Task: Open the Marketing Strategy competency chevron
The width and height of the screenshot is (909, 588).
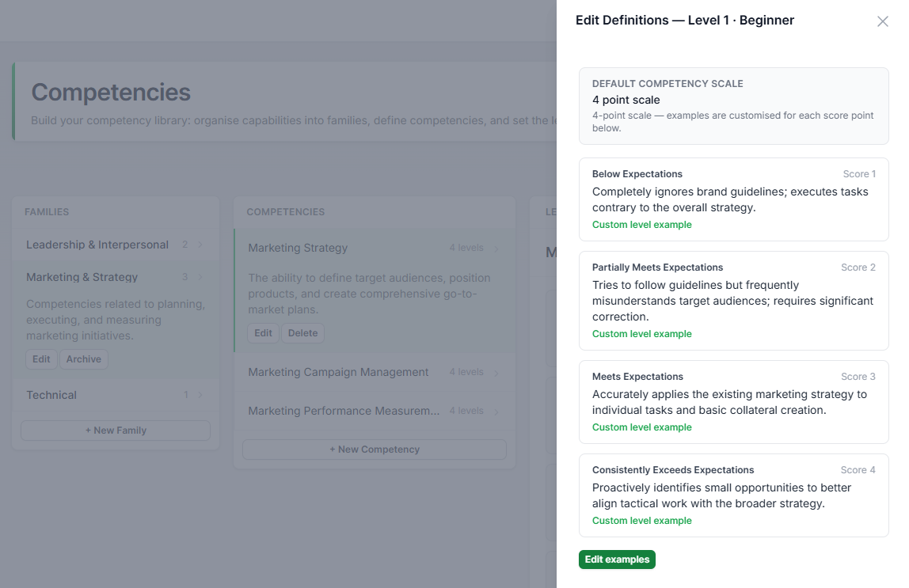Action: 496,248
